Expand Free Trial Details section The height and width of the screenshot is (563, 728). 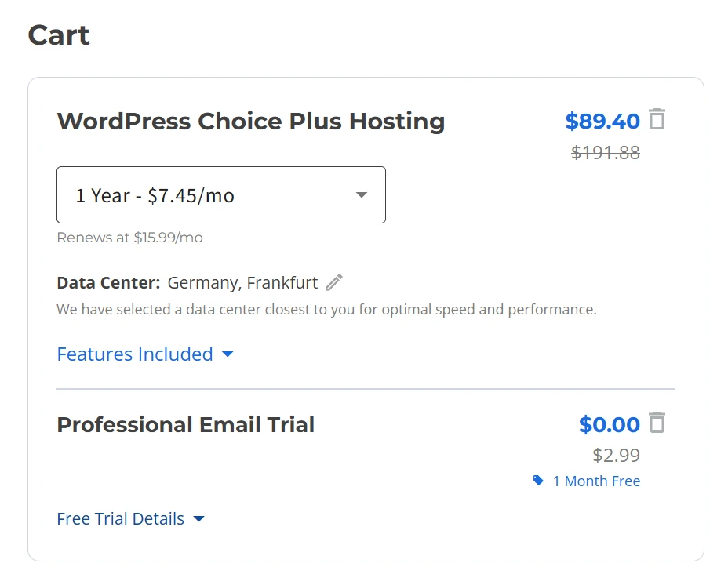(121, 519)
